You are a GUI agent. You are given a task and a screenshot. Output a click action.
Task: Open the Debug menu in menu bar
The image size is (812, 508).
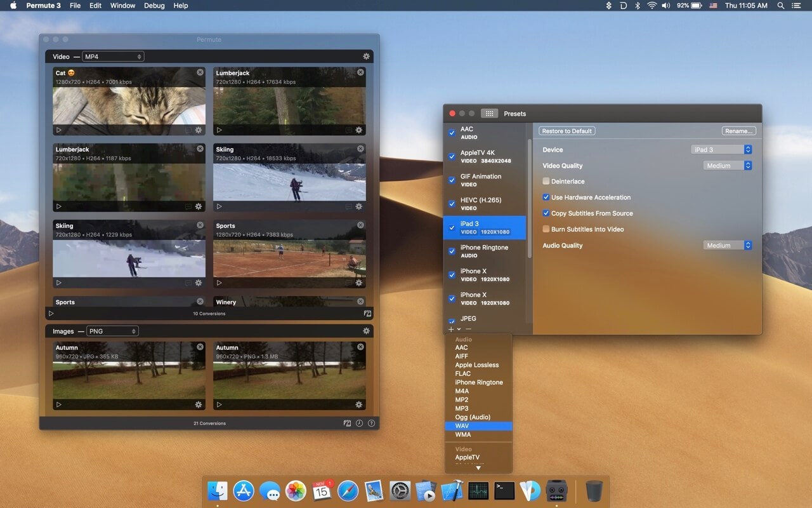click(x=154, y=5)
